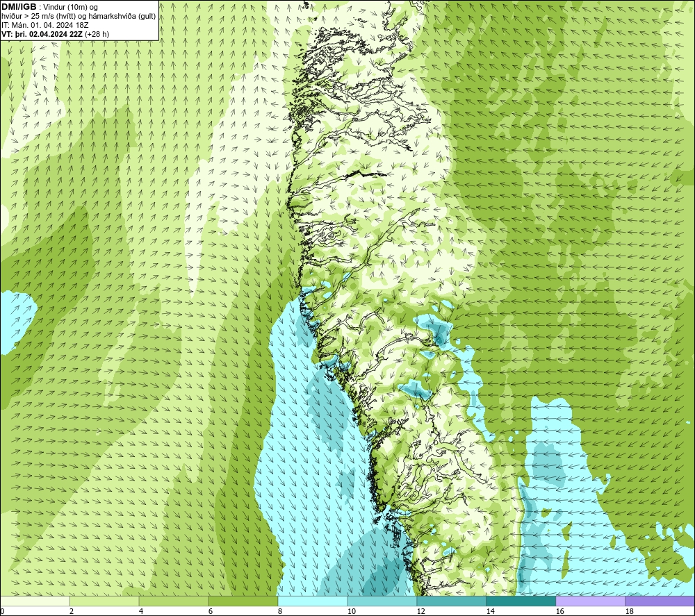
Task: Click the "18" scale label
Action: pyautogui.click(x=630, y=612)
